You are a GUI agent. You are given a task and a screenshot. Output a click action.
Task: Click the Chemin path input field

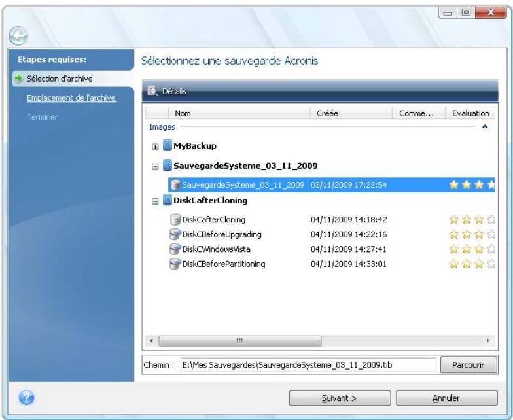point(308,365)
